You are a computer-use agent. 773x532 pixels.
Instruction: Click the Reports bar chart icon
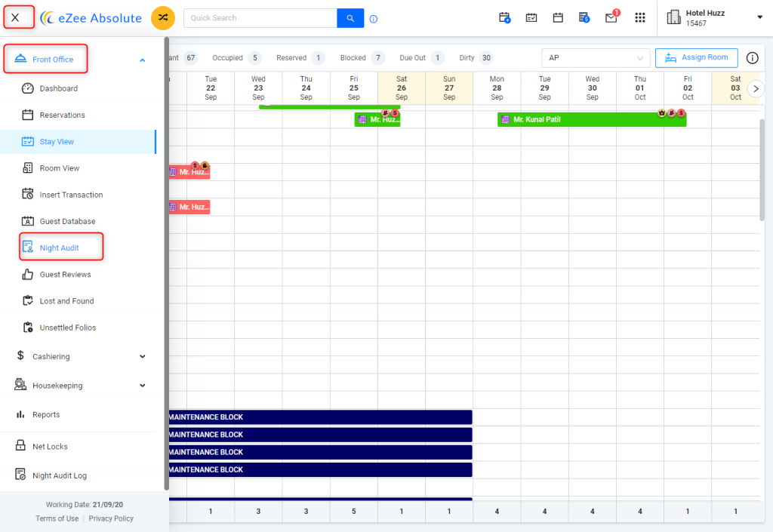point(20,414)
